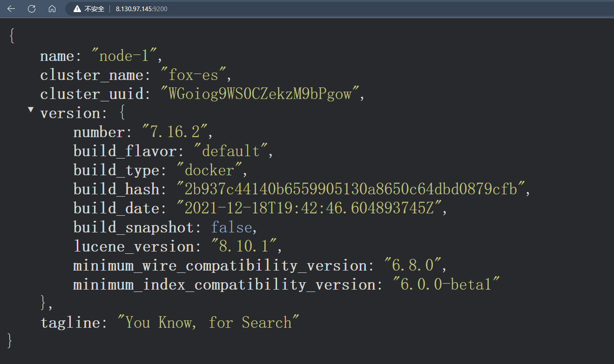Select the value "fox-es"
This screenshot has width=614, height=364.
(x=193, y=75)
